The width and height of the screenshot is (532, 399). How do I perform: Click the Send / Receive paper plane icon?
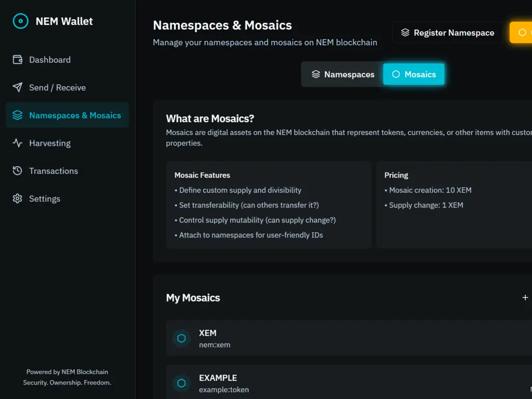click(17, 87)
